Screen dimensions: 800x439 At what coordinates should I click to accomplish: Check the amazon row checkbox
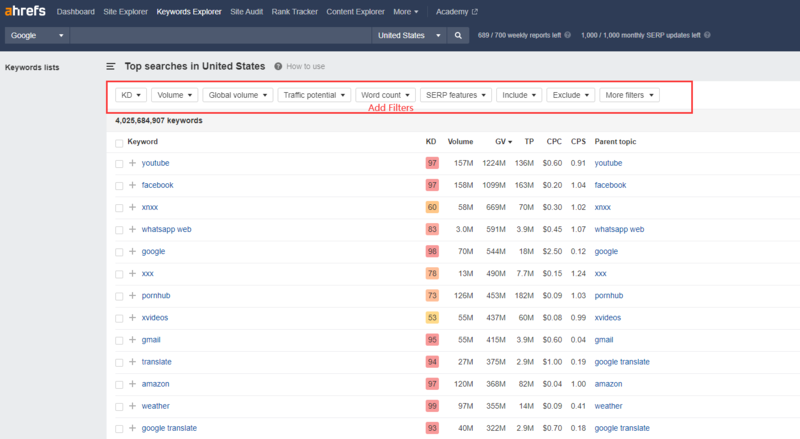click(x=119, y=385)
